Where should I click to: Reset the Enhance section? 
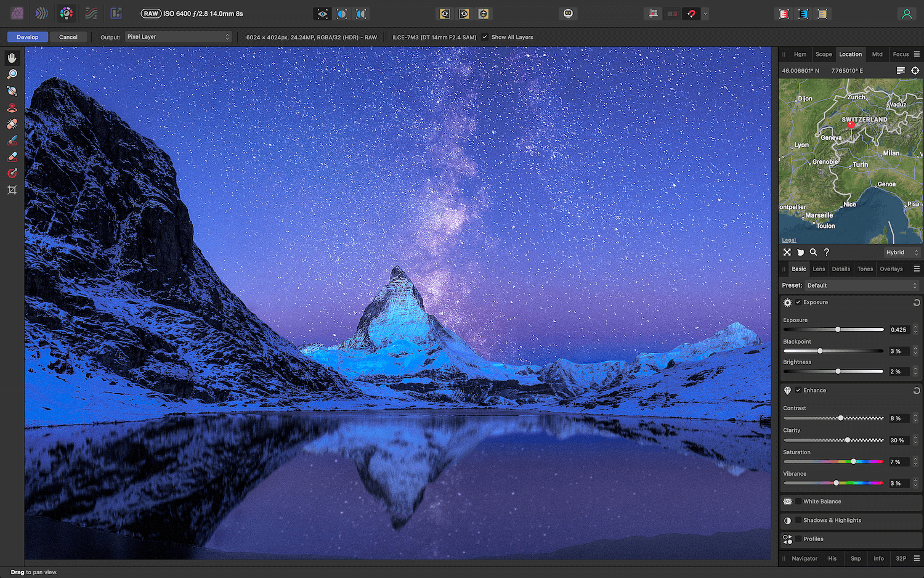[917, 391]
